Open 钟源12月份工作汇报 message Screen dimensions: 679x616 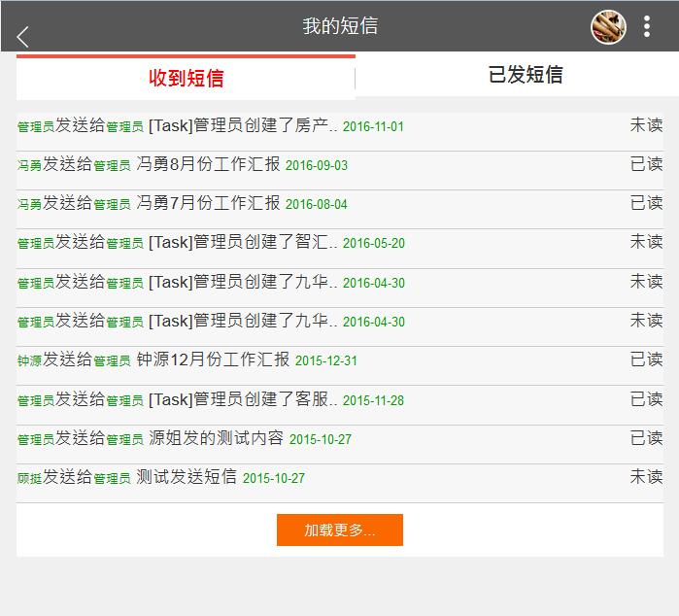click(213, 359)
